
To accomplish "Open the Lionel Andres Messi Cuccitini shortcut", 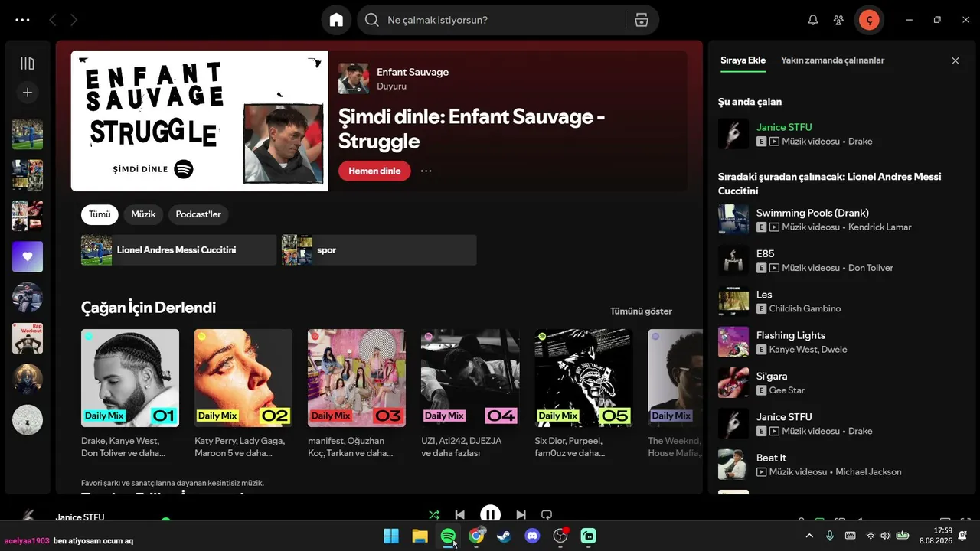I will [179, 250].
